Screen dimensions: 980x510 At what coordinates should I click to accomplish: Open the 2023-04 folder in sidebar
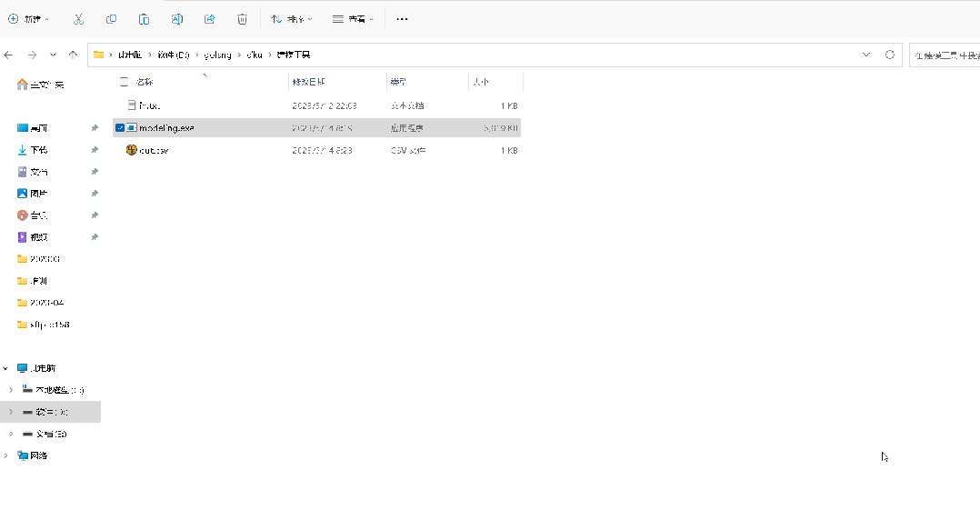40,303
